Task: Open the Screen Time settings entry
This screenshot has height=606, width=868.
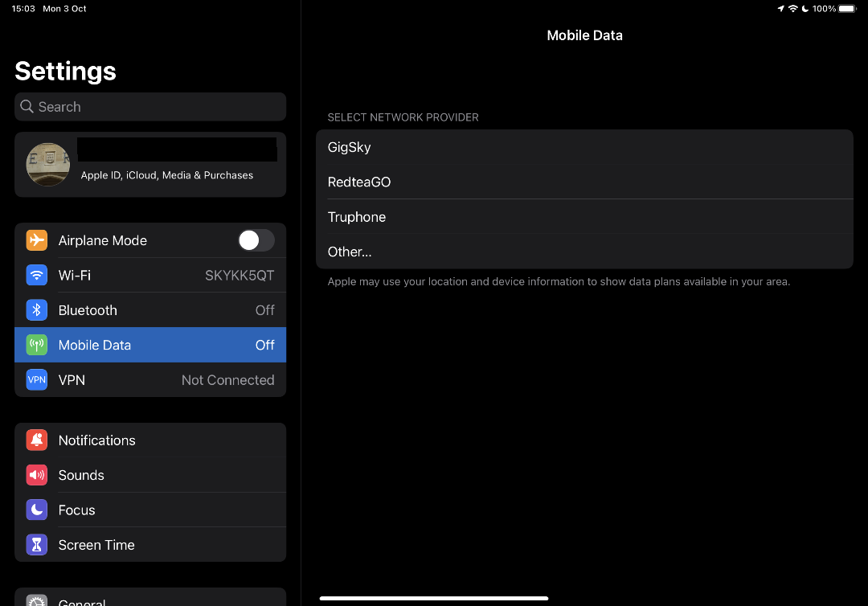Action: (x=150, y=544)
